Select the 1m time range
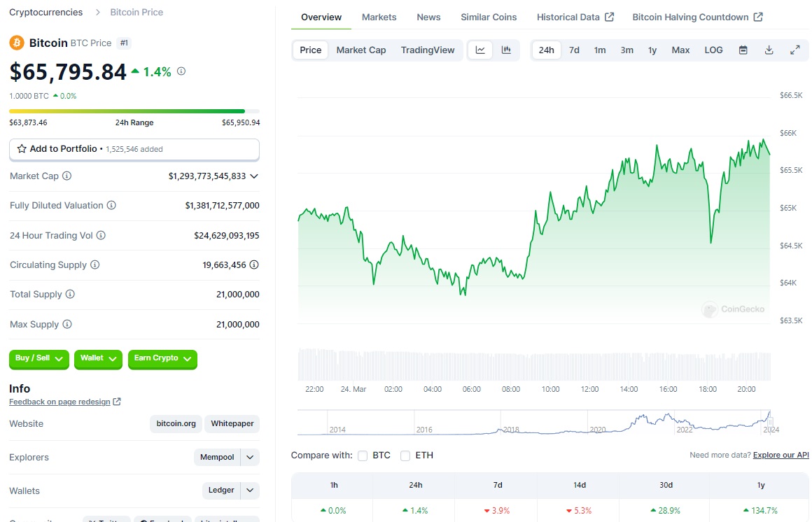812x522 pixels. tap(600, 50)
